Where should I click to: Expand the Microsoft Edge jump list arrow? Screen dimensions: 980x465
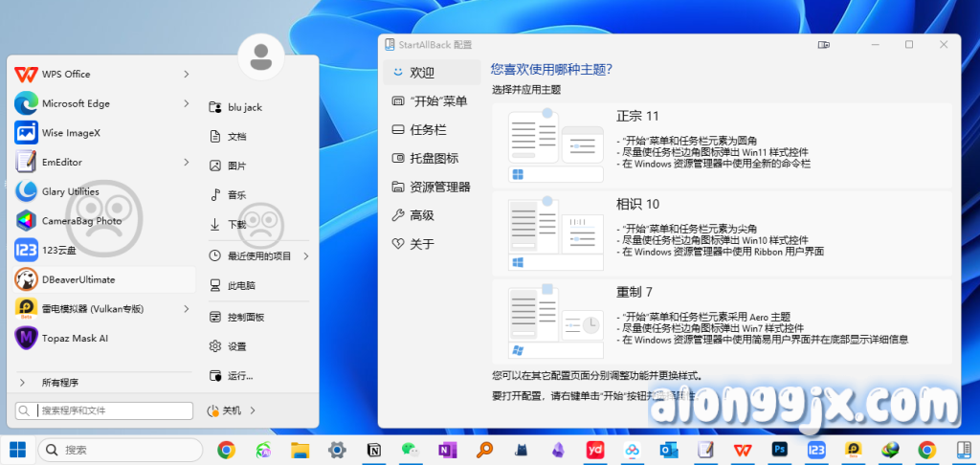pyautogui.click(x=187, y=103)
